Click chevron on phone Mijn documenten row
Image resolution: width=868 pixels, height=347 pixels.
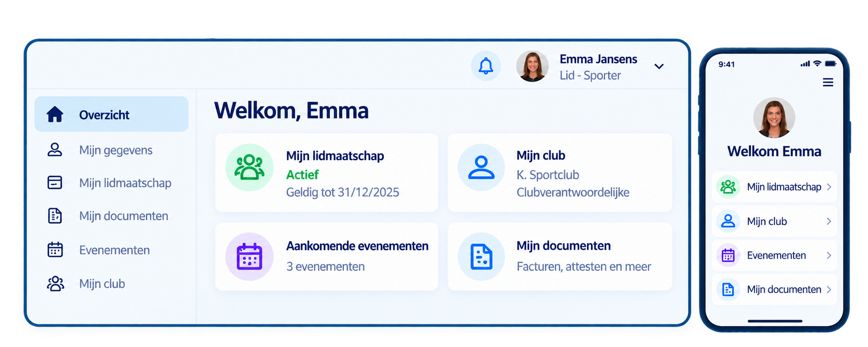click(829, 289)
